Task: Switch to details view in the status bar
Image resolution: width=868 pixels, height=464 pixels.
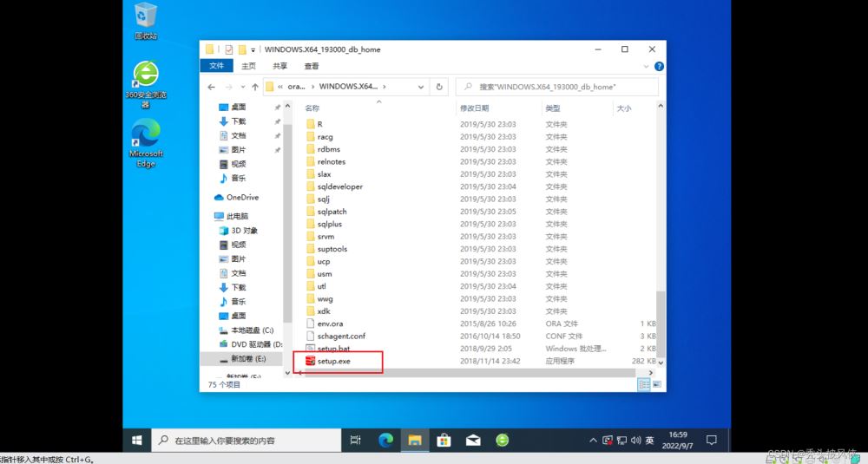Action: click(645, 384)
